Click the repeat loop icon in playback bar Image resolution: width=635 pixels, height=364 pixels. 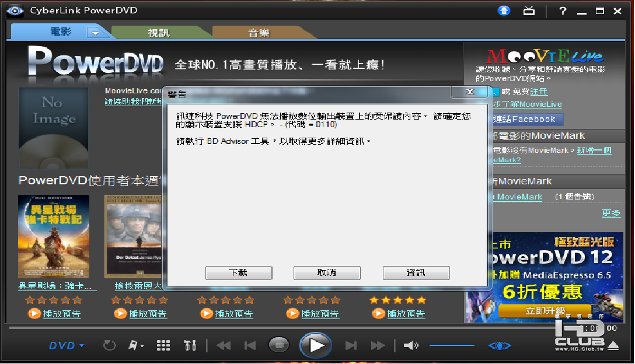[x=109, y=345]
